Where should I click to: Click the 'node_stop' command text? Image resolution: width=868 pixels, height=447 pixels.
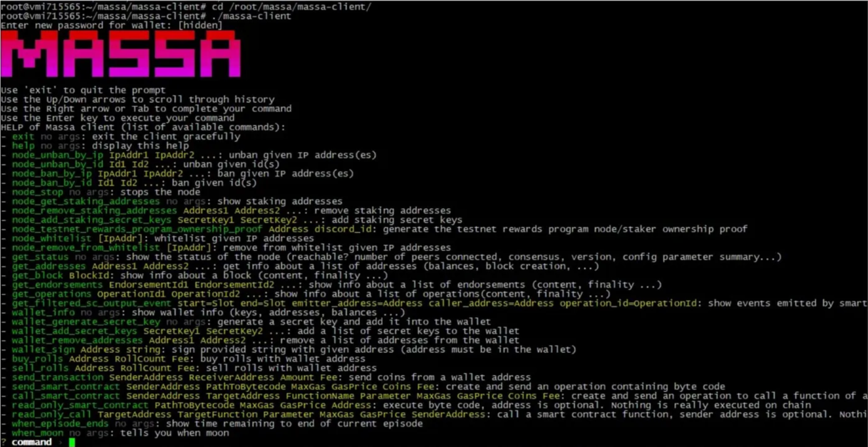click(x=38, y=192)
